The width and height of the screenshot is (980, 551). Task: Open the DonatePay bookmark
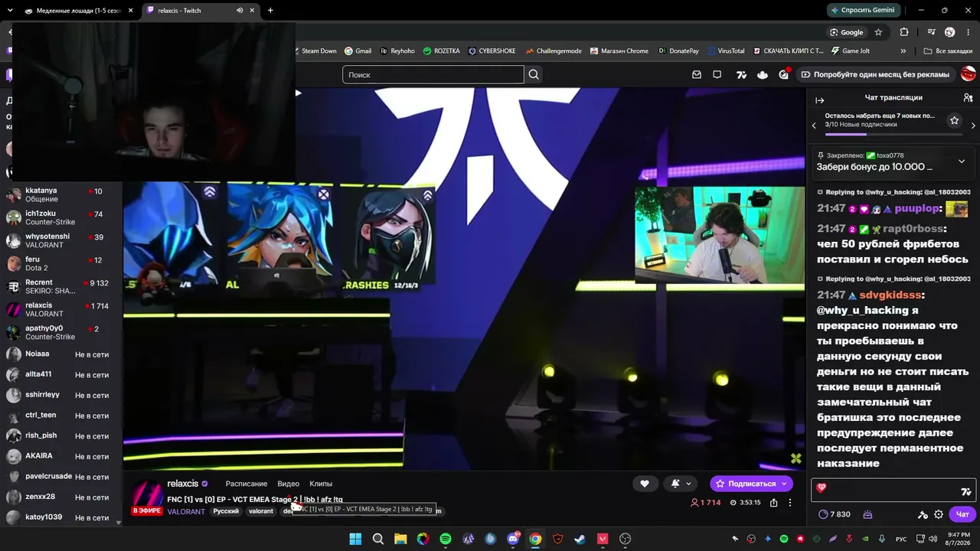[678, 51]
